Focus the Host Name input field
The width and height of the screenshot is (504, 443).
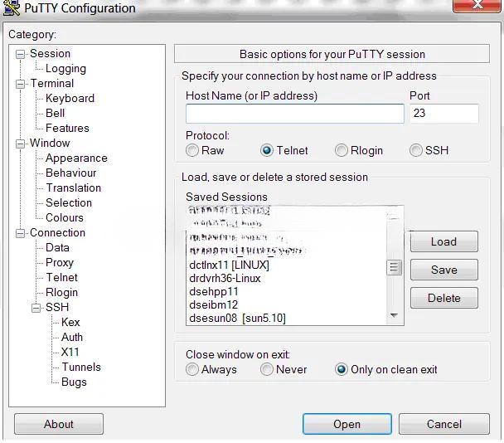(x=295, y=114)
